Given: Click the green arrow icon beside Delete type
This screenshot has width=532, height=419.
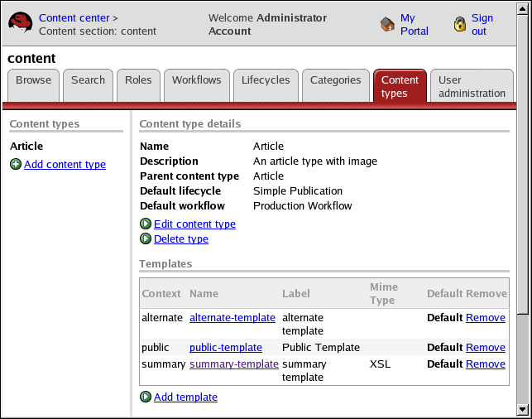Looking at the screenshot, I should (146, 238).
